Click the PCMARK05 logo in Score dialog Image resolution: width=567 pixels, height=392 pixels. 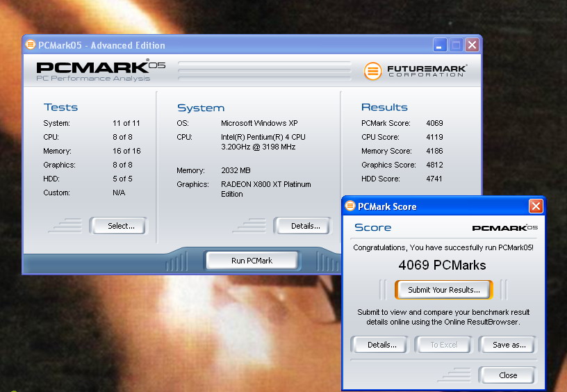pos(504,228)
